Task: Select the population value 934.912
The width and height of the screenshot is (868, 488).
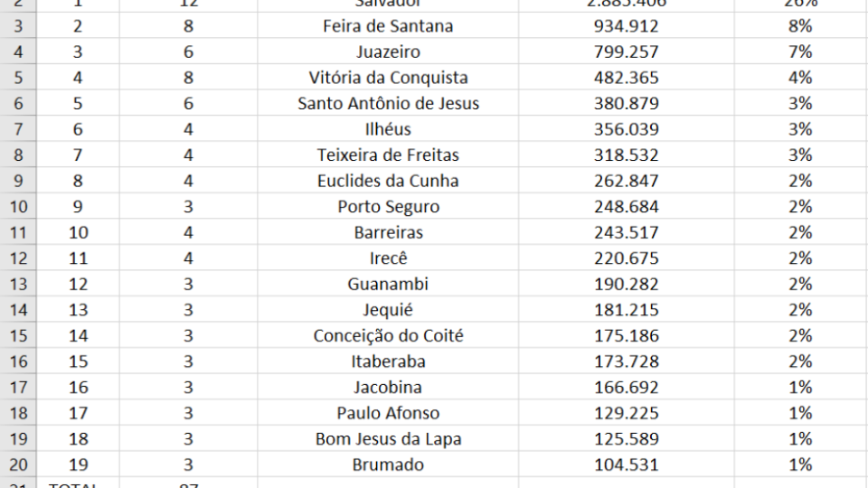Action: [x=626, y=26]
